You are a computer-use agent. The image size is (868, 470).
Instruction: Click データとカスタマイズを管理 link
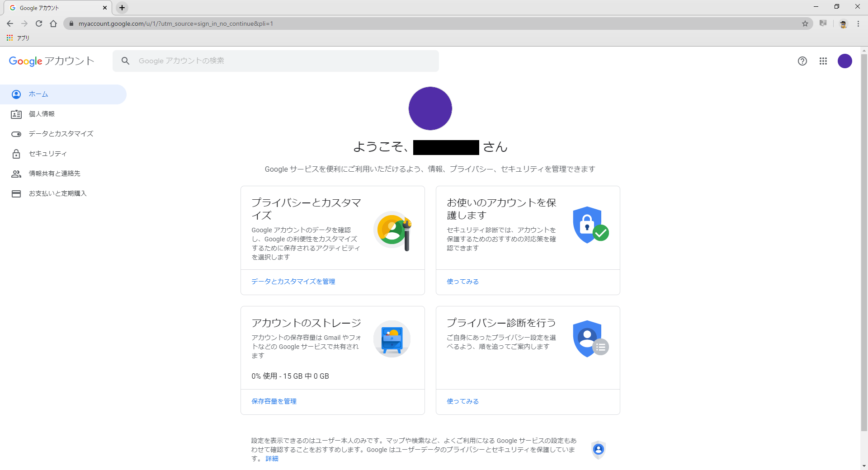click(x=293, y=282)
